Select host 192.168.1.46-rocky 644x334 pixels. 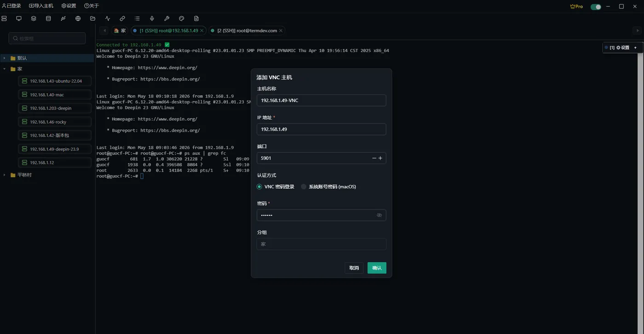[x=55, y=122]
